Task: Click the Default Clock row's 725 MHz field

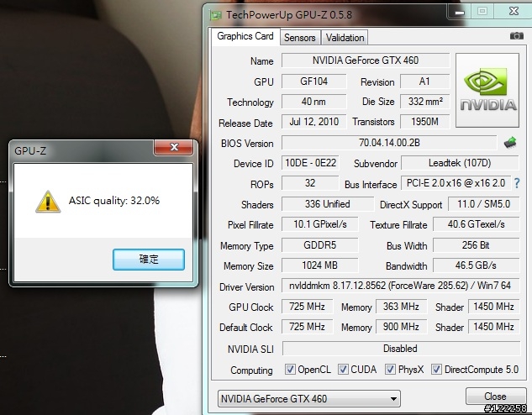Action: (x=307, y=327)
